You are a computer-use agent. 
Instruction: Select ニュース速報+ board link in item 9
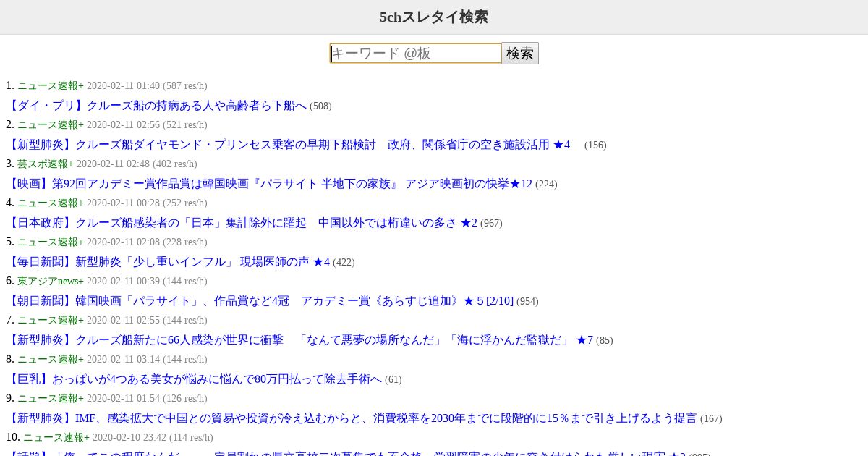tap(51, 399)
